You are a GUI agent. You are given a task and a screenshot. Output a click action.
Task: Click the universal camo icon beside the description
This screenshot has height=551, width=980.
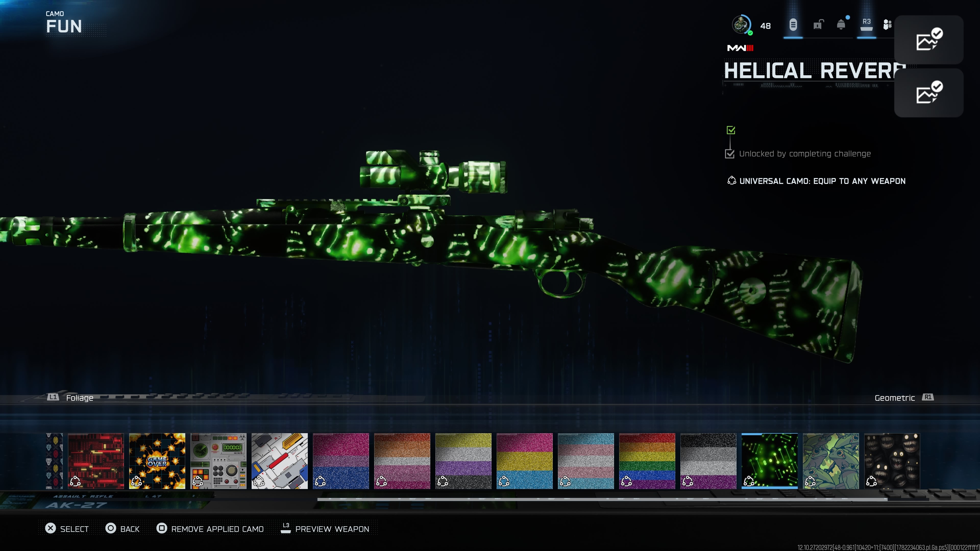(x=732, y=181)
